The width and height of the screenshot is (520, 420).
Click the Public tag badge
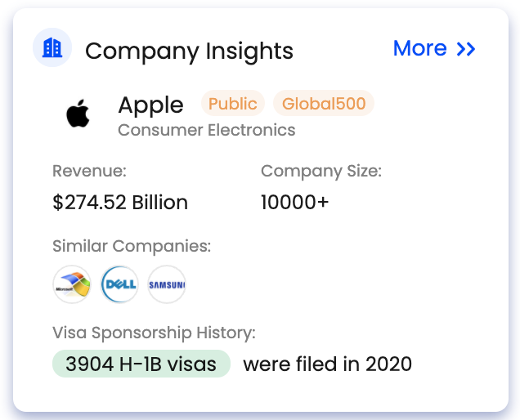[233, 104]
